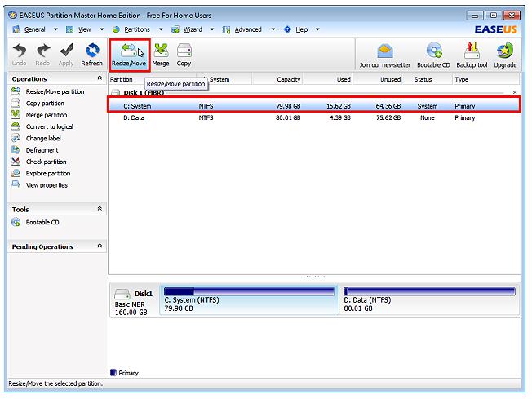Click the 4.39 GB used cell
Screen dimensions: 532x399
[340, 117]
